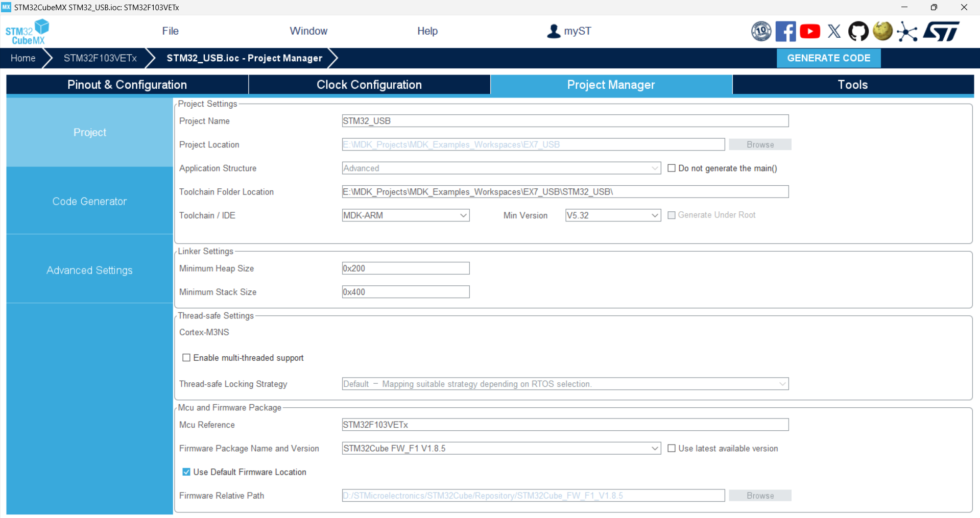This screenshot has width=980, height=518.
Task: Open the X (Twitter) icon link
Action: [834, 31]
